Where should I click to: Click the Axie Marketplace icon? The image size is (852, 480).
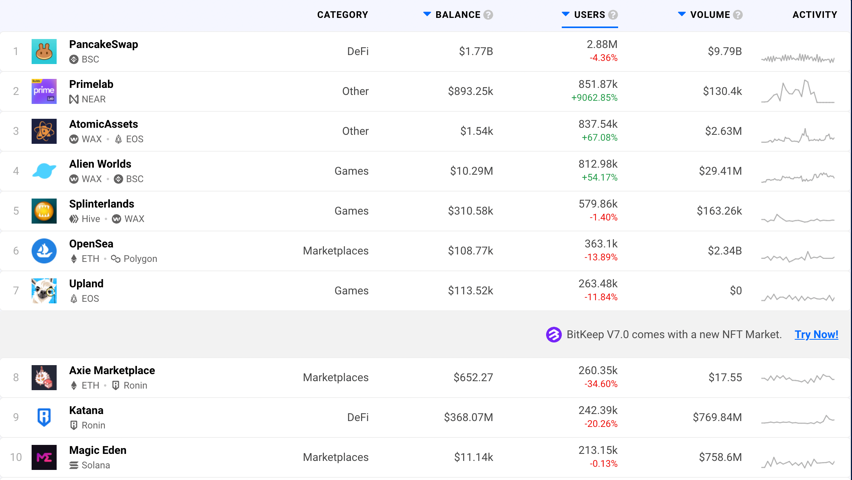click(44, 377)
